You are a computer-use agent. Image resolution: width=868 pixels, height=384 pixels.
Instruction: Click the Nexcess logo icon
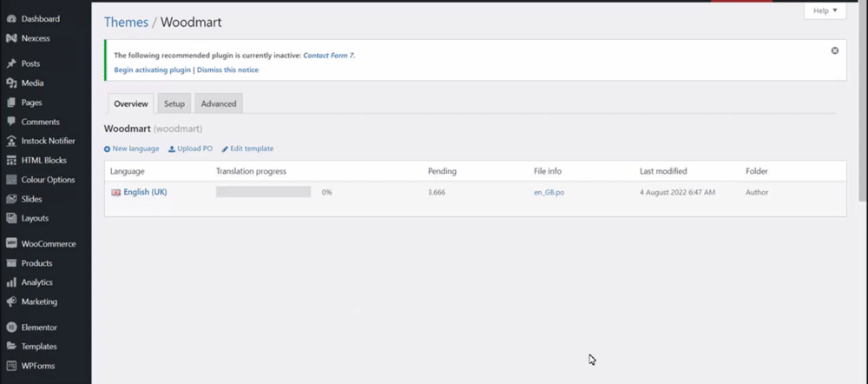pyautogui.click(x=11, y=38)
